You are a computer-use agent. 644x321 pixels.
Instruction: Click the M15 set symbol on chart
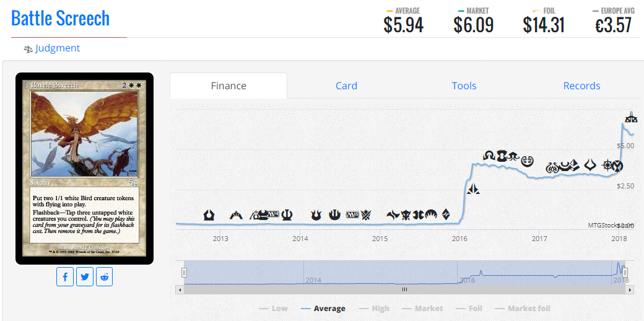tap(352, 214)
